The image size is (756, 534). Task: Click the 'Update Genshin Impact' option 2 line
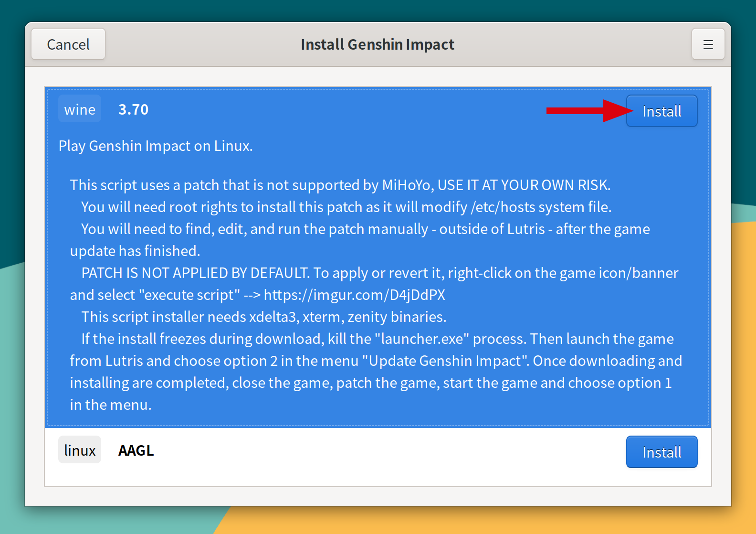(x=376, y=361)
